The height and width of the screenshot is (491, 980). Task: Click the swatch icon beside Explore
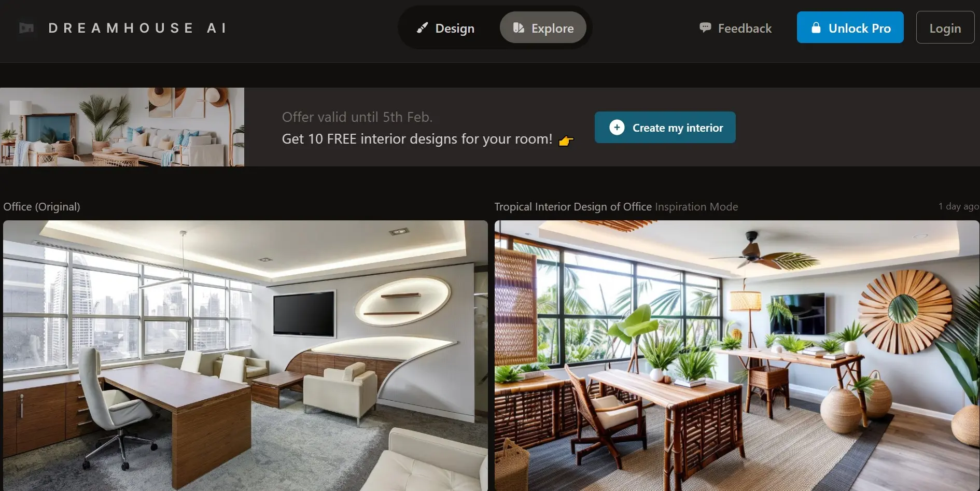519,28
